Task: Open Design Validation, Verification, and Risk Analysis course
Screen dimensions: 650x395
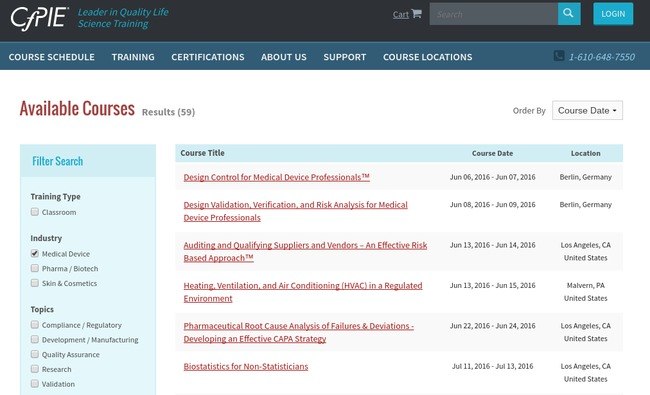Action: pyautogui.click(x=296, y=211)
